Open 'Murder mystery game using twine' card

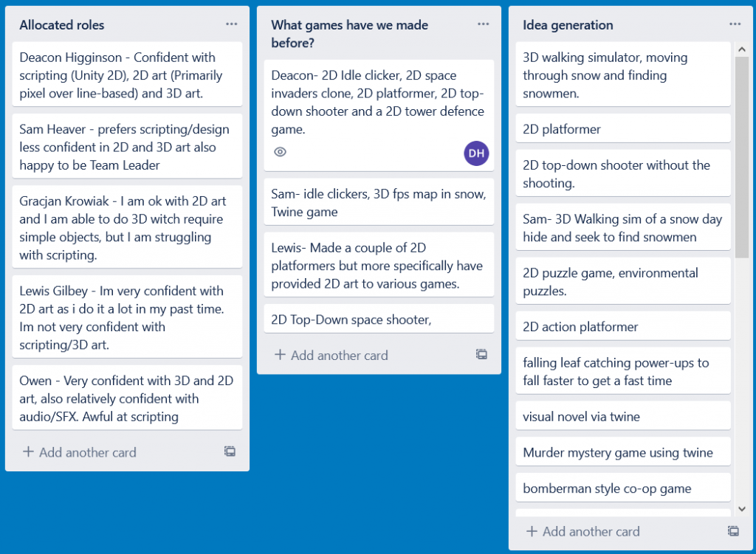tap(622, 452)
